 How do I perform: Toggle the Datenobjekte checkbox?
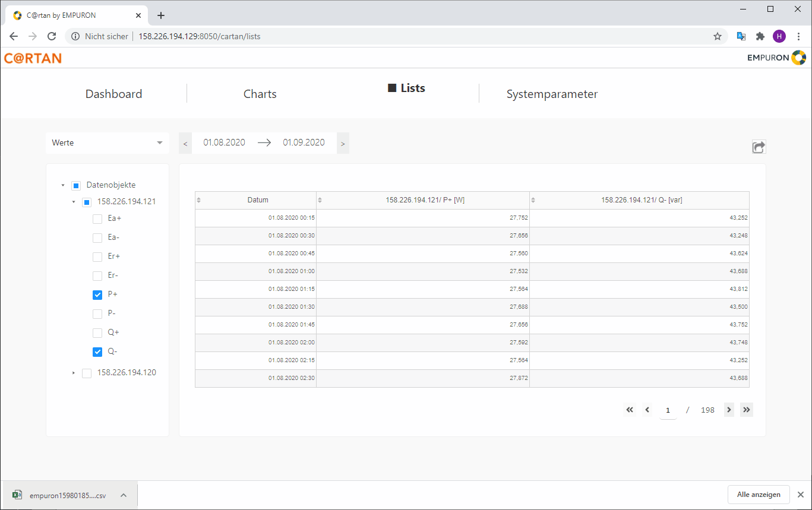coord(76,186)
